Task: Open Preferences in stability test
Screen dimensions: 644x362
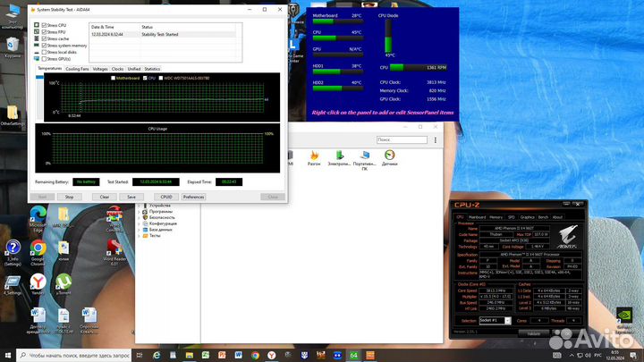Action: pyautogui.click(x=193, y=197)
